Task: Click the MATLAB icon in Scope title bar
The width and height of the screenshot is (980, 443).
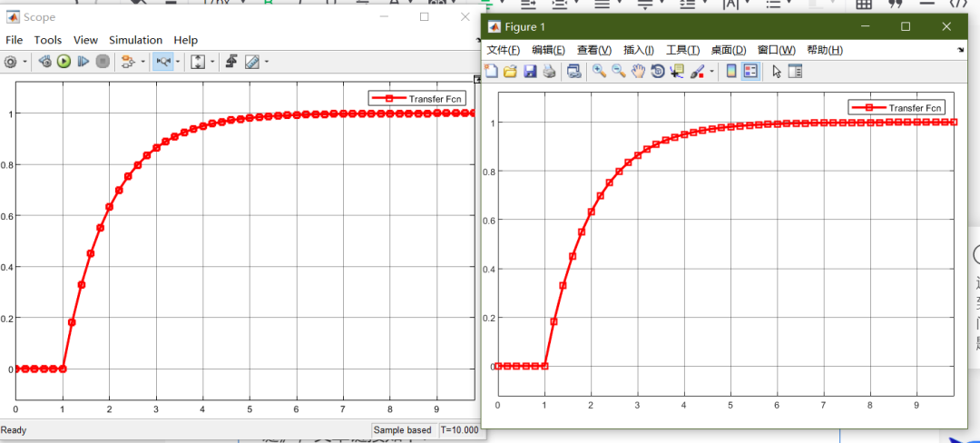Action: 13,17
